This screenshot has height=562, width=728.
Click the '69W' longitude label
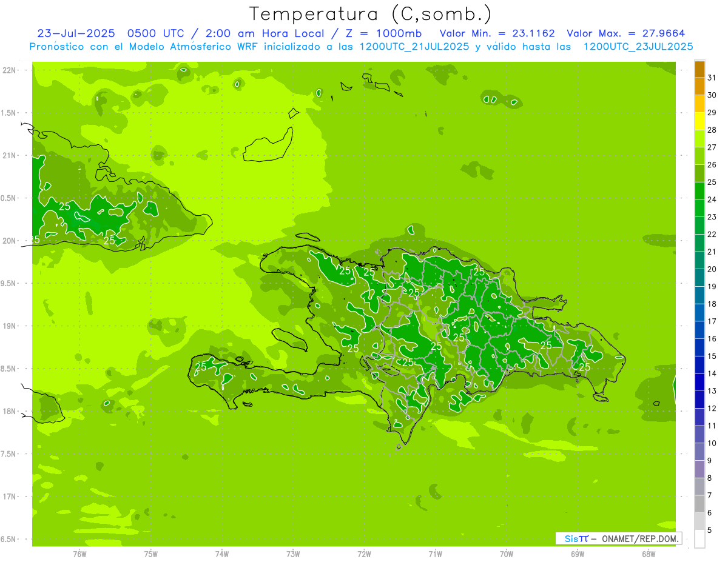click(578, 554)
